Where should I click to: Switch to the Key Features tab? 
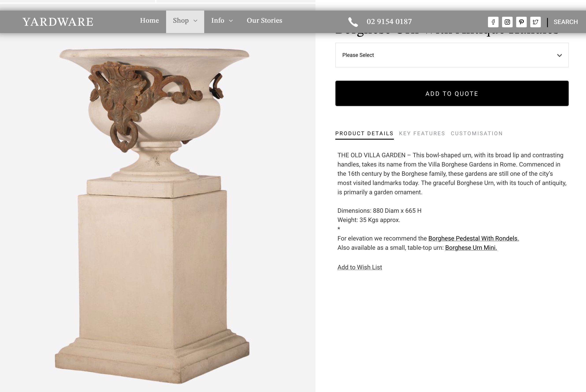[422, 133]
